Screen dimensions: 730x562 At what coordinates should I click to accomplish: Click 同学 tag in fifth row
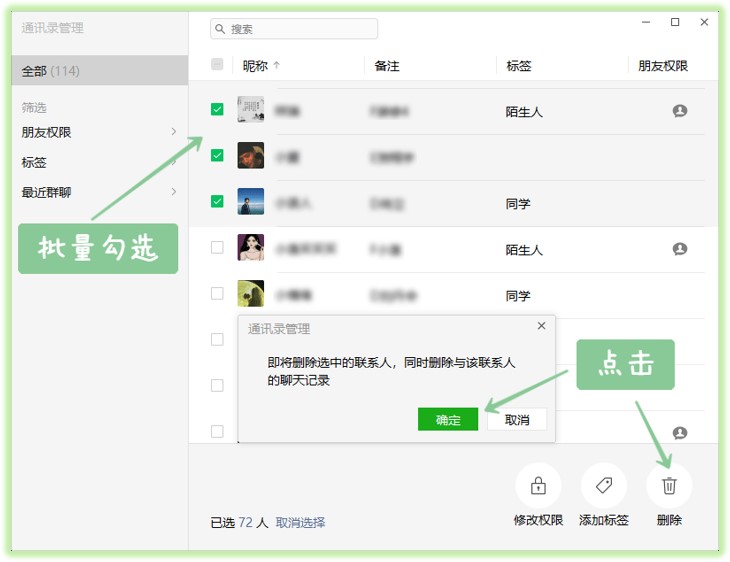pyautogui.click(x=518, y=296)
